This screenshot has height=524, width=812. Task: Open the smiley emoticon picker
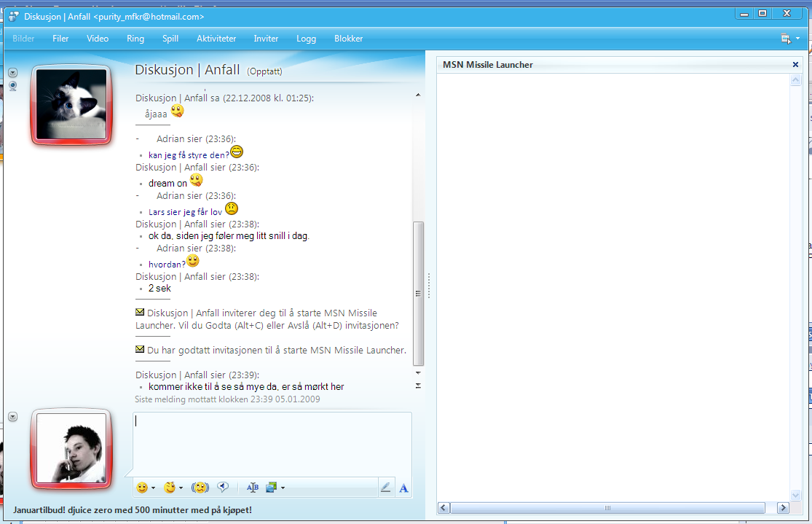click(142, 488)
